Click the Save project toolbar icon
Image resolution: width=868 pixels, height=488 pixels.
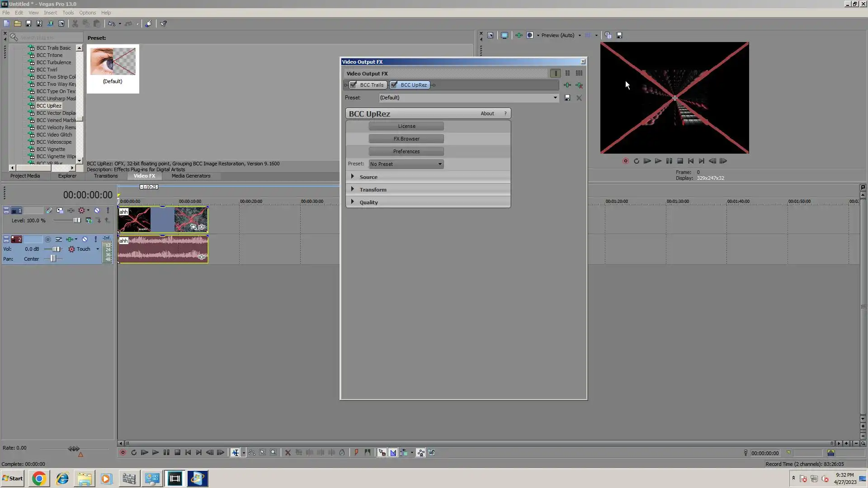click(28, 23)
